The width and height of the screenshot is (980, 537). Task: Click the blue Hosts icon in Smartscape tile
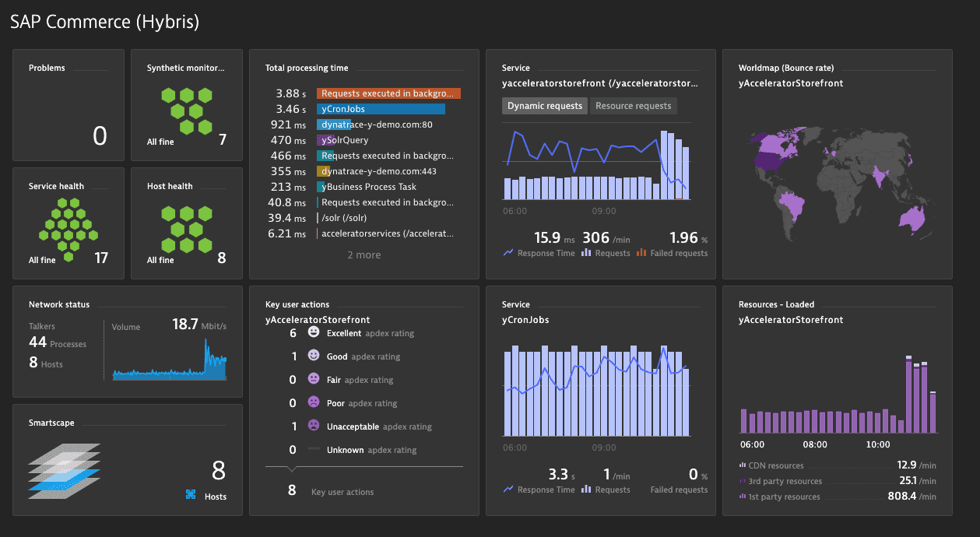tap(189, 493)
